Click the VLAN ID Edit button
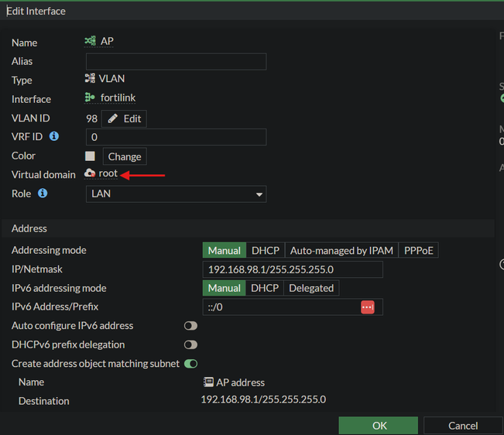 [124, 119]
